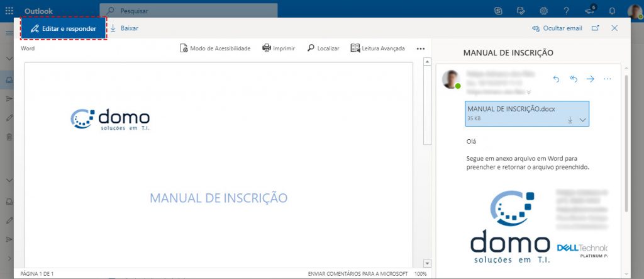The height and width of the screenshot is (279, 644).
Task: Open the account profile picture
Action: pos(635,11)
